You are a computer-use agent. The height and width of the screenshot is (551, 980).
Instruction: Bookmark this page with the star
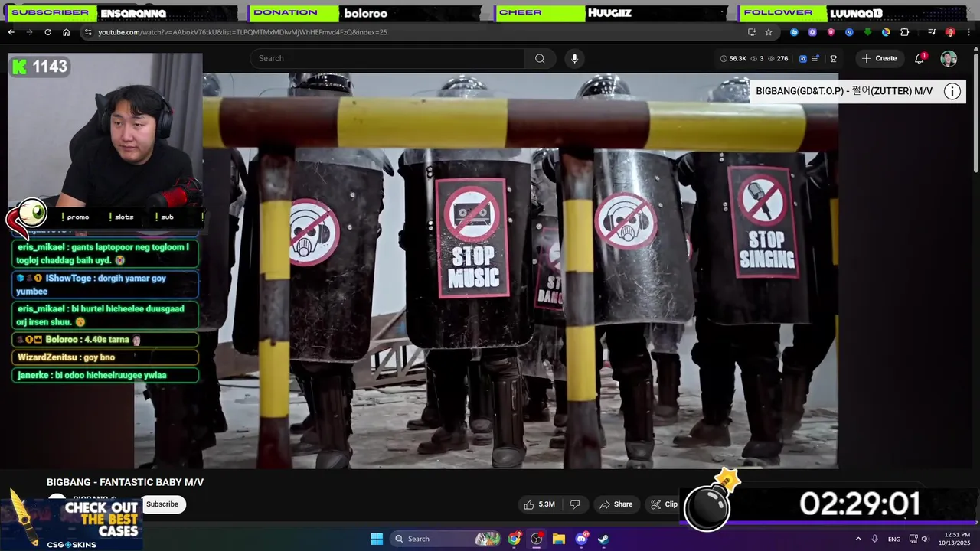click(769, 32)
